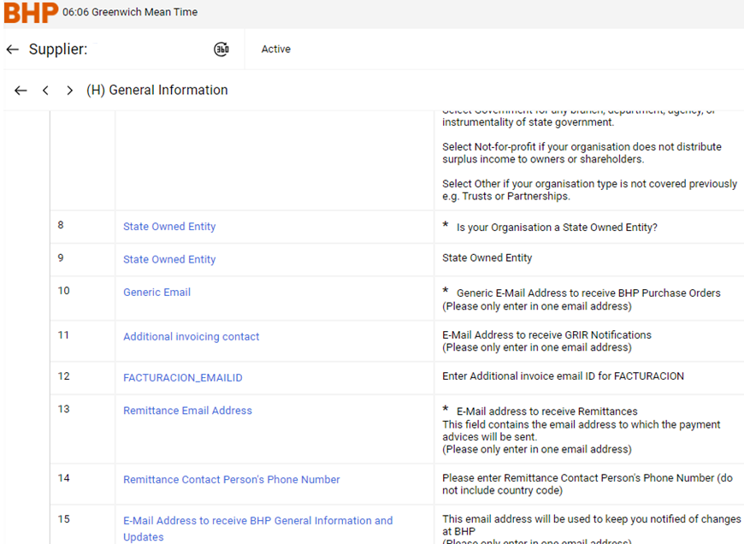Click the Supplier title text
Image resolution: width=756 pixels, height=544 pixels.
coord(58,50)
